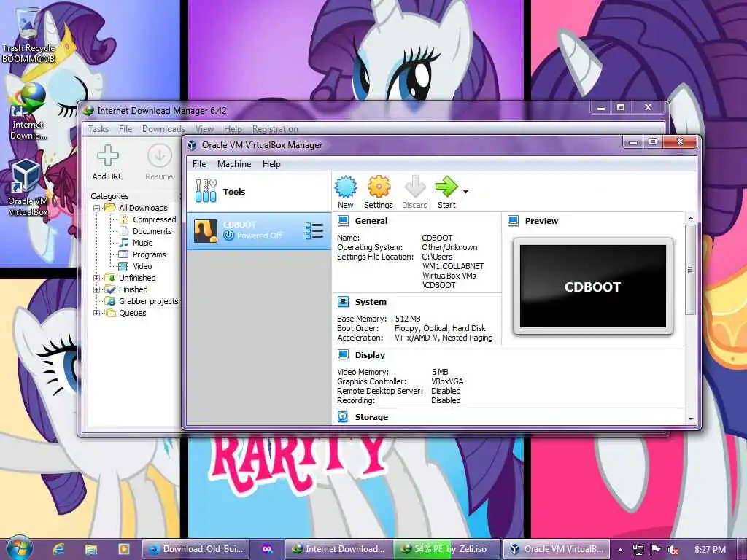The width and height of the screenshot is (747, 560).
Task: Open the 54% PE_by_Zeli.iso download taskbar button
Action: 446,549
